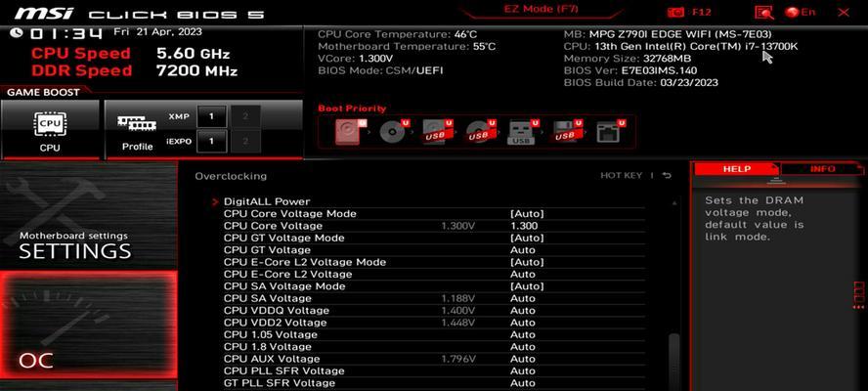Click the 1.796V AUX current reading

point(458,359)
